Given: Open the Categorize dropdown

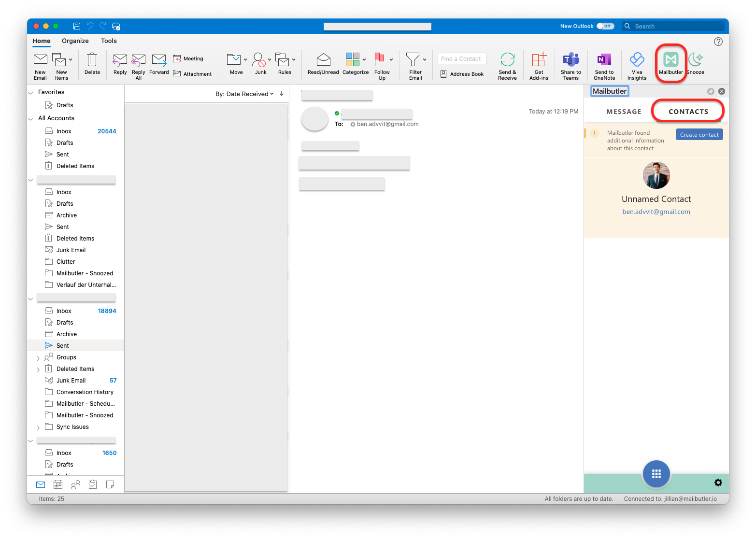Looking at the screenshot, I should pyautogui.click(x=364, y=60).
